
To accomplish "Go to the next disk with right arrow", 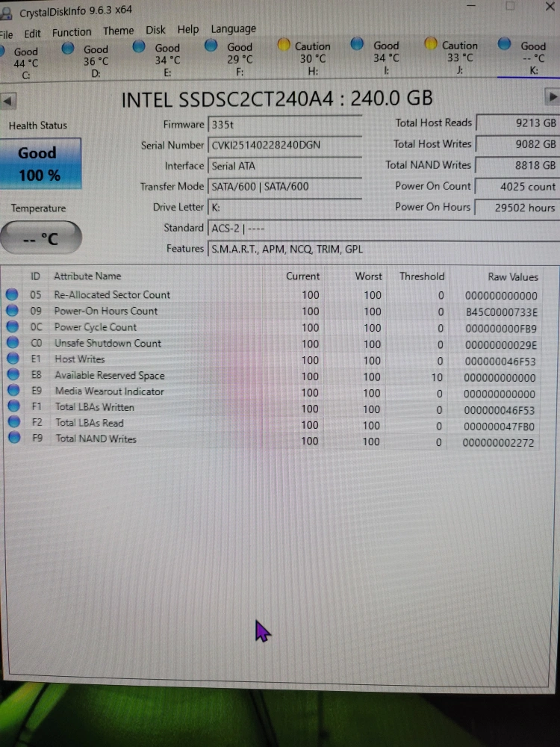I will pos(552,96).
